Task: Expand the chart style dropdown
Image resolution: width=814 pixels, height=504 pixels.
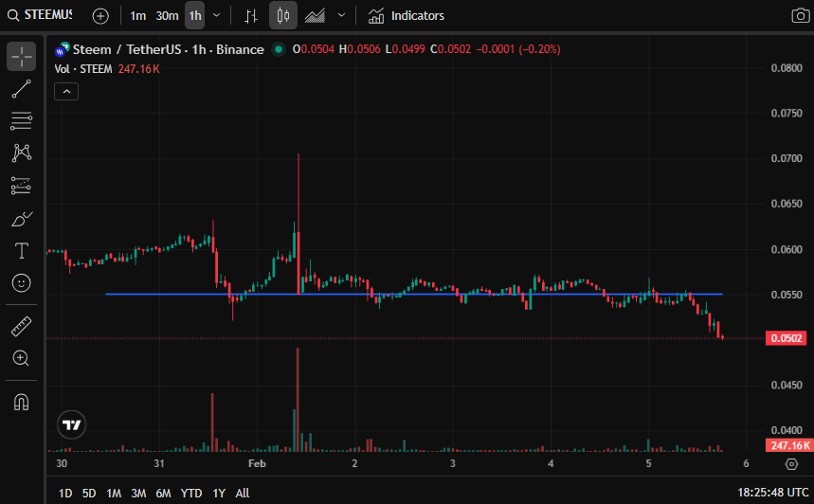Action: point(341,15)
